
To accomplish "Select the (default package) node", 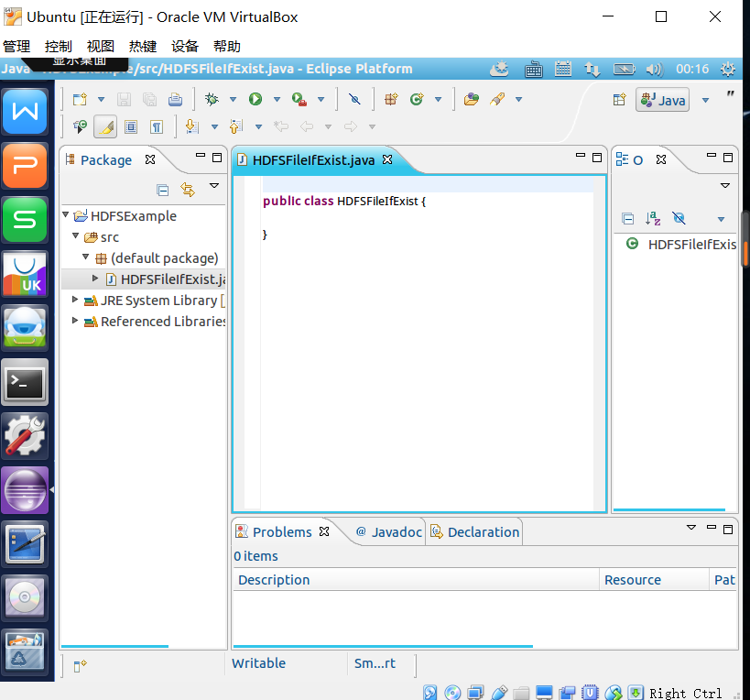I will pos(157,258).
